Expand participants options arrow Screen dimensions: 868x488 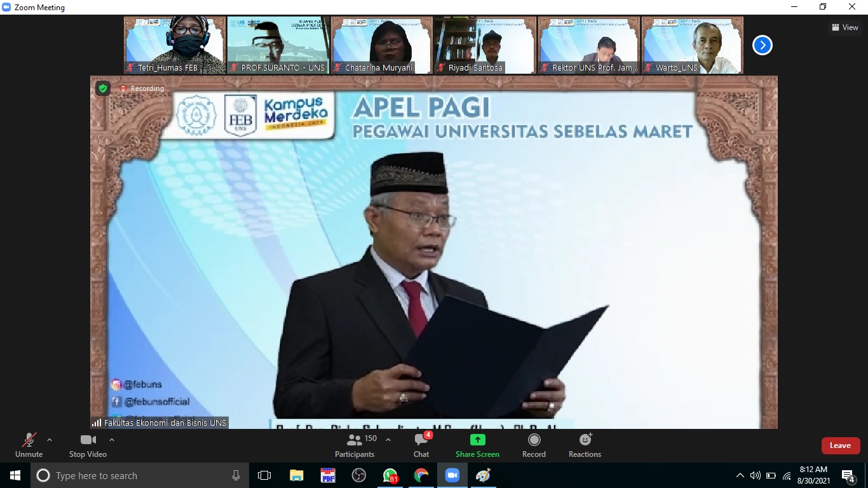(x=388, y=440)
